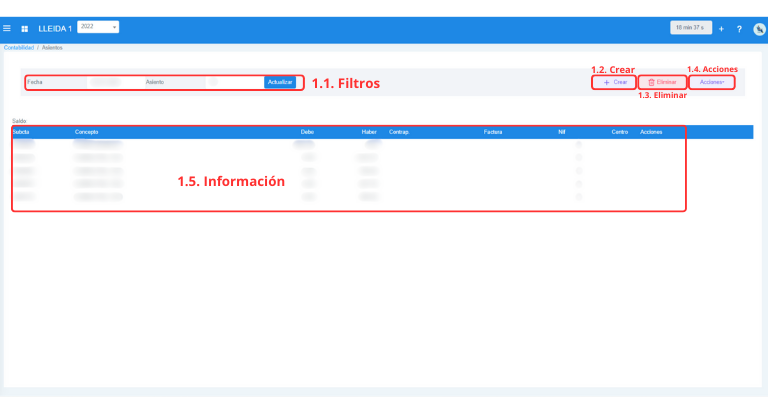Expand the Acciones dropdown menu
This screenshot has width=768, height=413.
pos(712,82)
